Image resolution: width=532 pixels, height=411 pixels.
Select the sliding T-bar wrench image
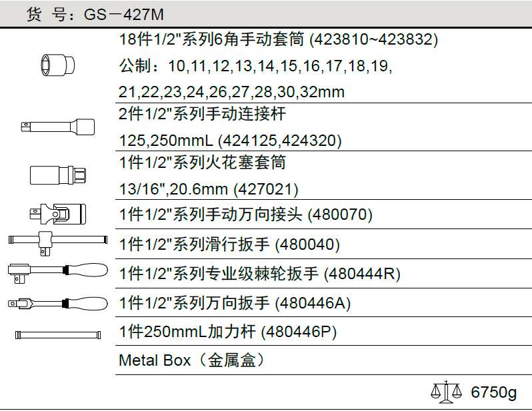tap(57, 240)
